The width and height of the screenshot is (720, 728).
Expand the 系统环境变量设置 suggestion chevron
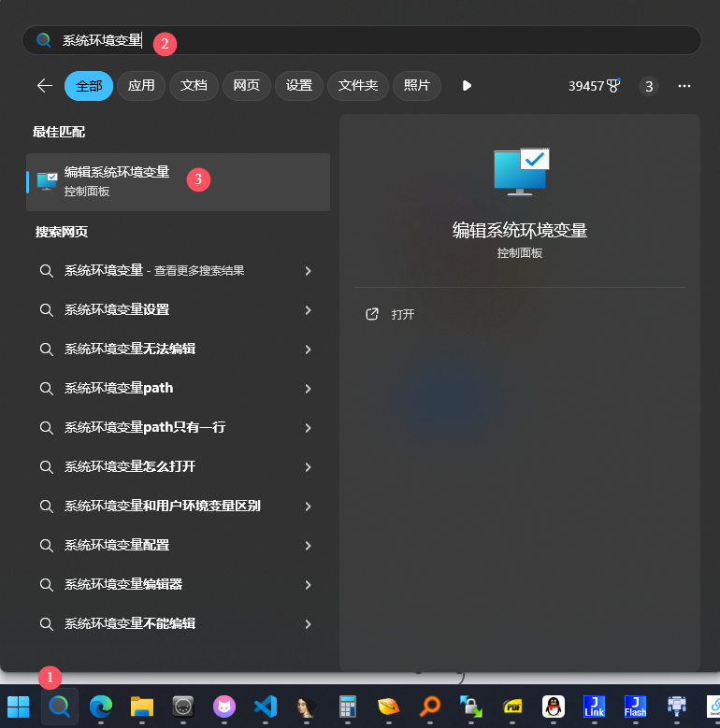(308, 309)
